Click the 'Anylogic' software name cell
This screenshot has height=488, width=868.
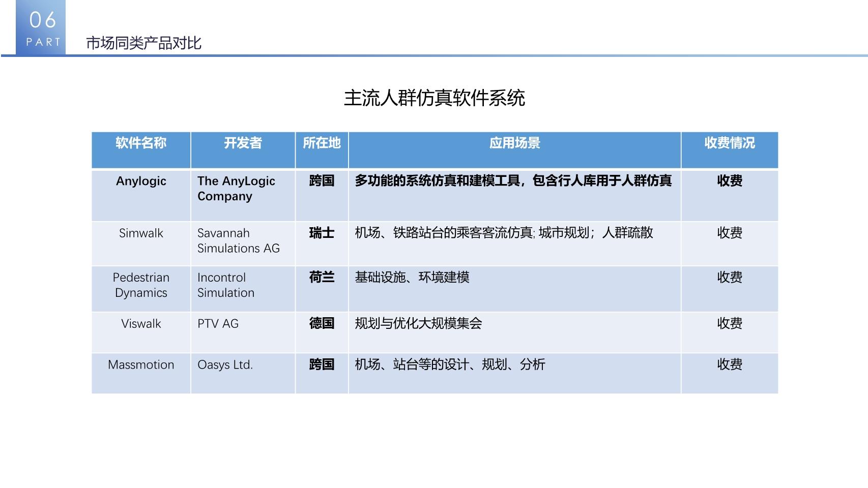click(x=141, y=195)
